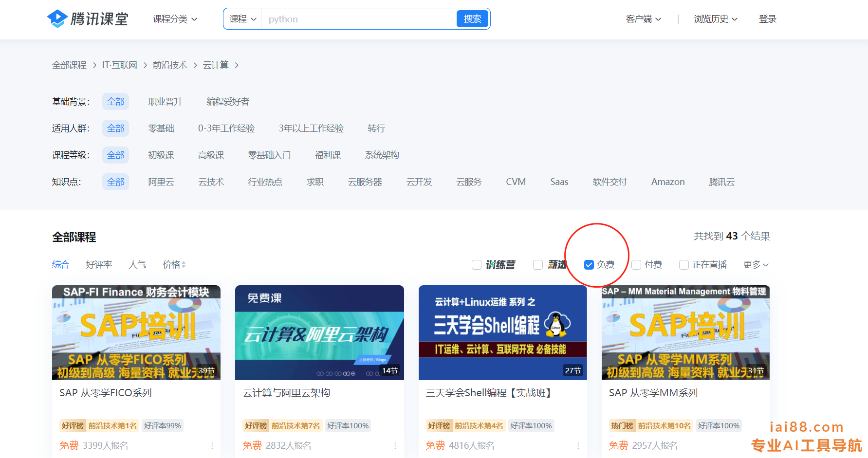Select 全部 in 适用人群 row

[x=116, y=128]
